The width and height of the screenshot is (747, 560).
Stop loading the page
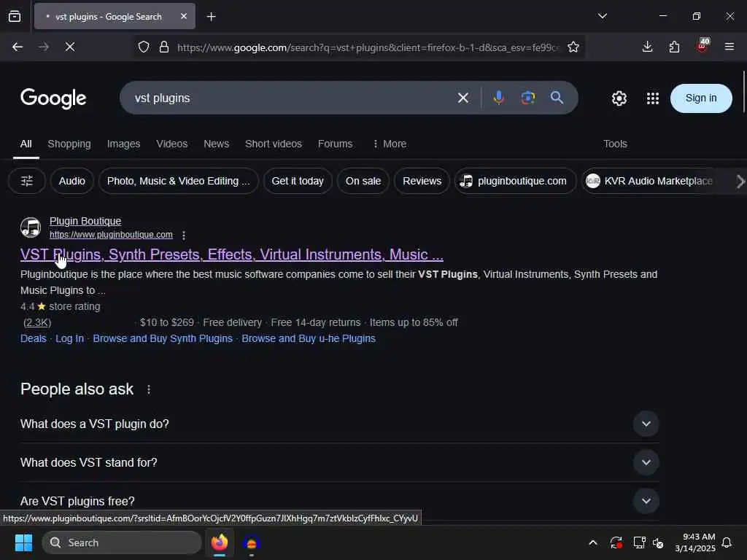click(70, 47)
